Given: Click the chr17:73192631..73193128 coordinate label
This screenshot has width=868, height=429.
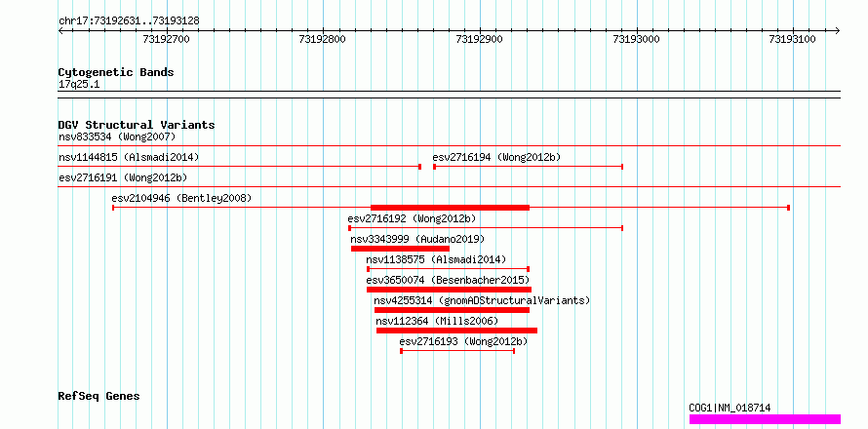Looking at the screenshot, I should click(129, 21).
